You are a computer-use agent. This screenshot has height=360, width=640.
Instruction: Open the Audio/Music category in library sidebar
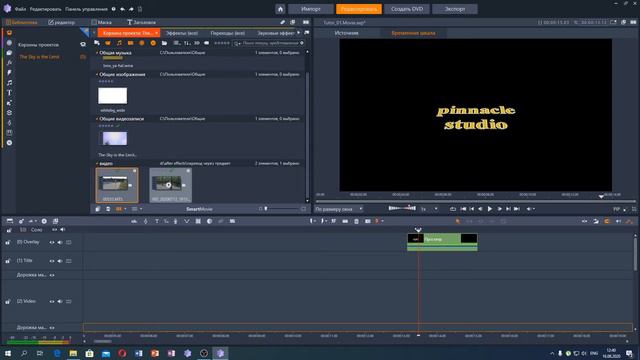[x=9, y=83]
